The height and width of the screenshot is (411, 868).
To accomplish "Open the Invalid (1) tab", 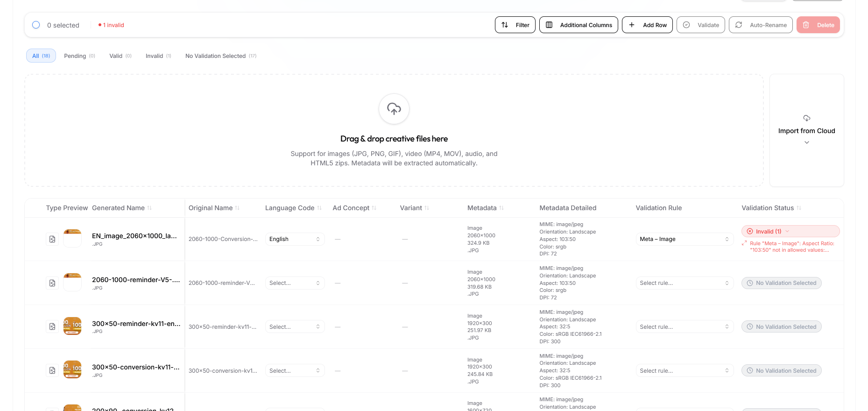I will 158,56.
